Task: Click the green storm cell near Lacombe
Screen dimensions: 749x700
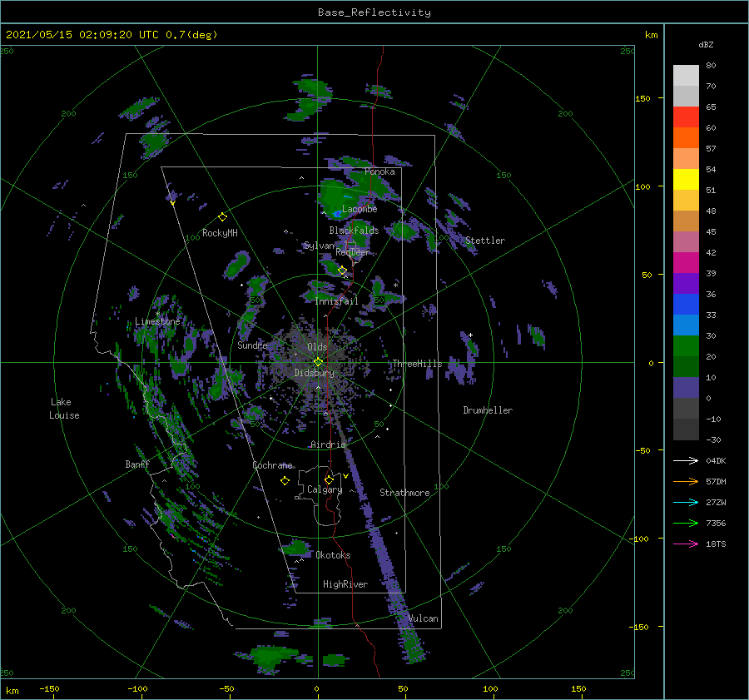Action: 337,198
